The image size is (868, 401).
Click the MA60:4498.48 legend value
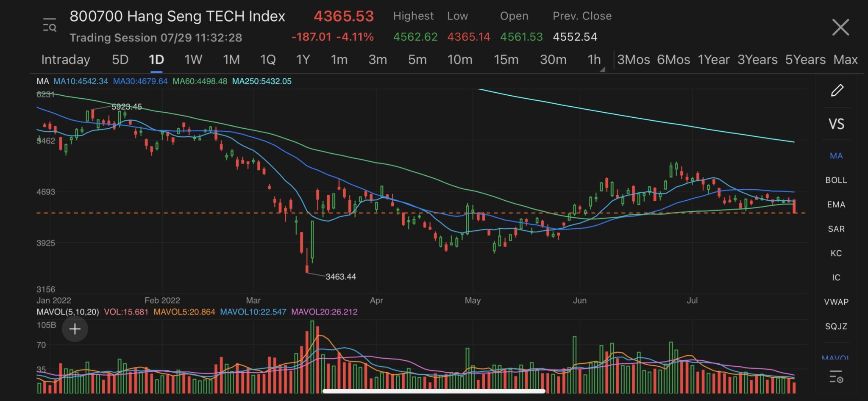coord(200,81)
